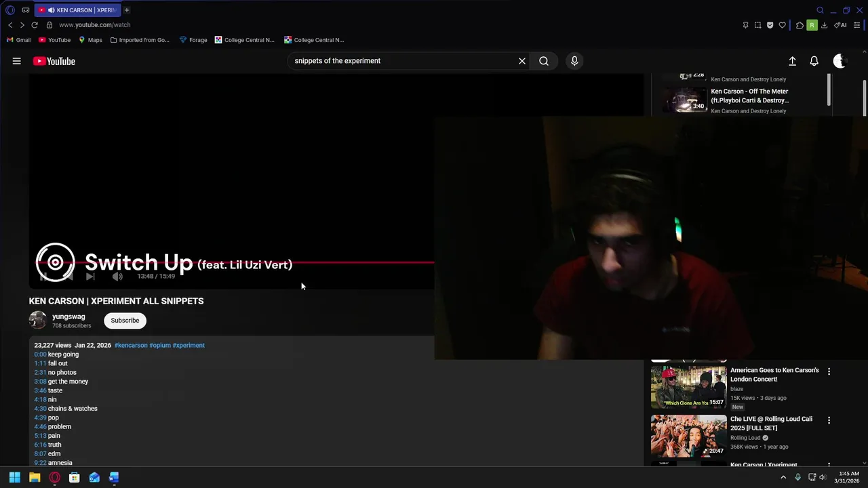Open the #xperiment hashtag link
This screenshot has width=868, height=488.
189,345
